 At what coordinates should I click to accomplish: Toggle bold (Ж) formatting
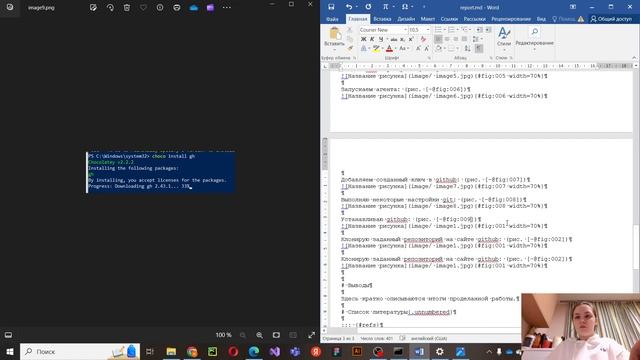363,39
